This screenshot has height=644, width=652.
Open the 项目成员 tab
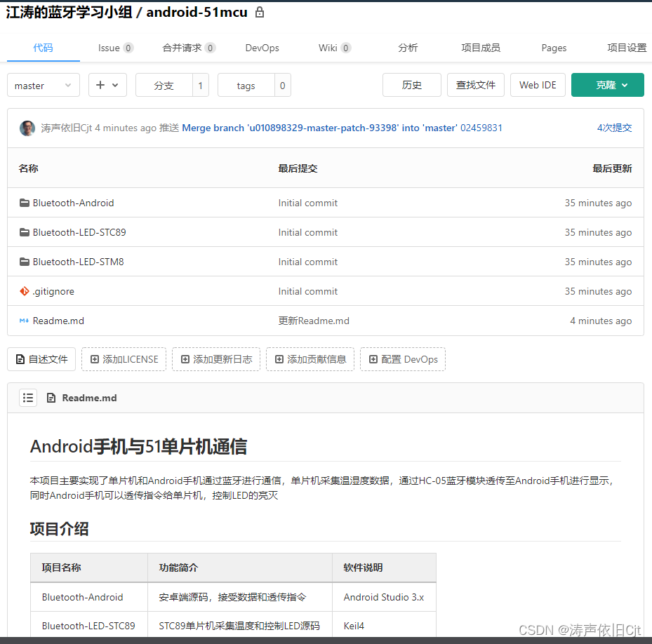point(481,48)
